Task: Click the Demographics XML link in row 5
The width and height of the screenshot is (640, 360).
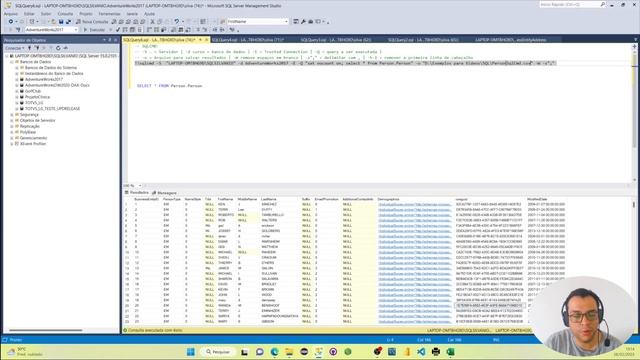Action: tap(414, 225)
